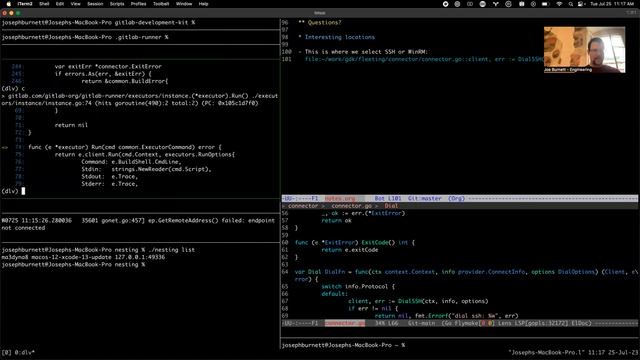The height and width of the screenshot is (360, 640).
Task: Click the tmux 'Josephs-MacBook-Pro.l' status text
Action: [547, 353]
